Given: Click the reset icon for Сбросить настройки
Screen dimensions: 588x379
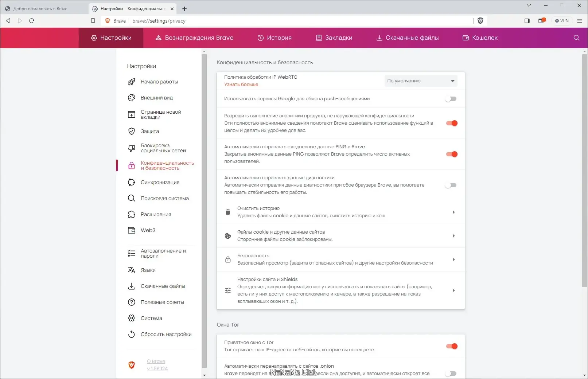Looking at the screenshot, I should [132, 334].
